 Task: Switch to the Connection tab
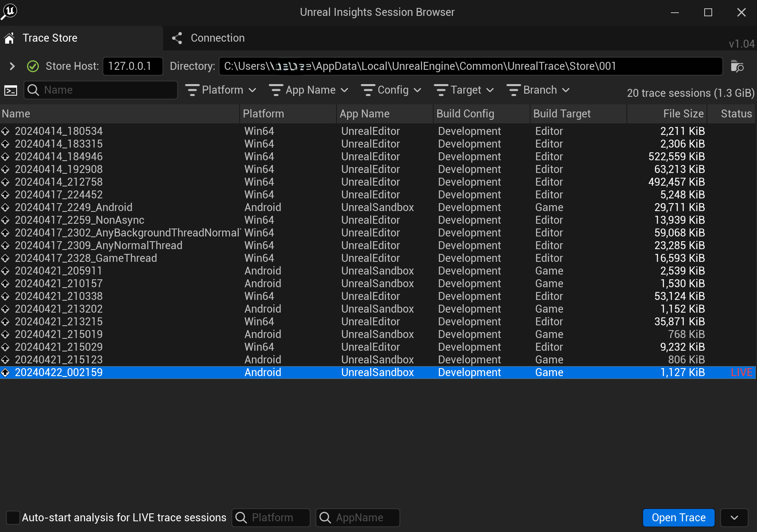[208, 38]
